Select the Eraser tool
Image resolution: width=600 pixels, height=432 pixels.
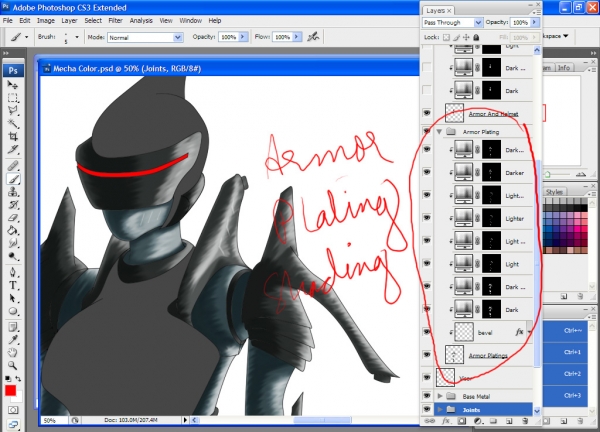(x=13, y=217)
